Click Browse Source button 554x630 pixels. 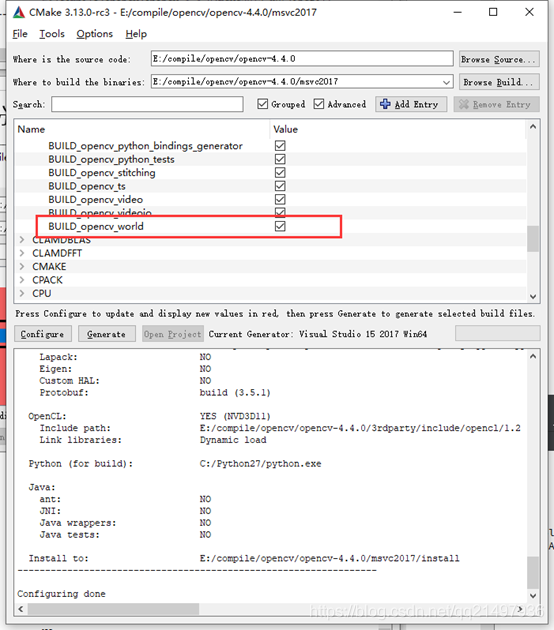499,59
